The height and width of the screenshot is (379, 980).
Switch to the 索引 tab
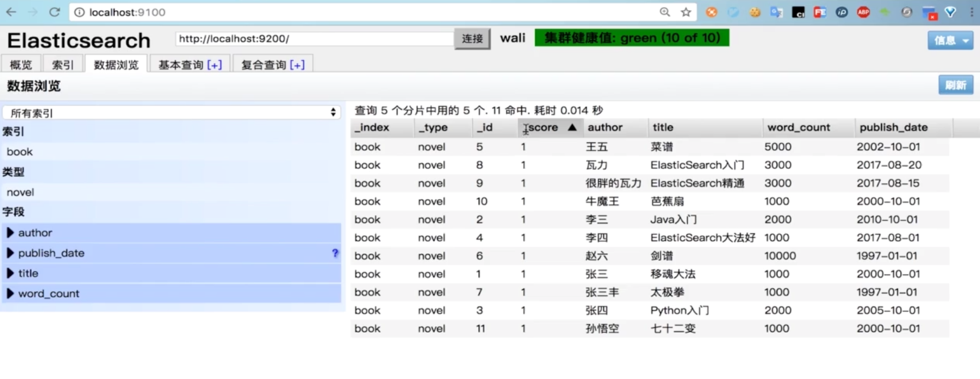(62, 65)
